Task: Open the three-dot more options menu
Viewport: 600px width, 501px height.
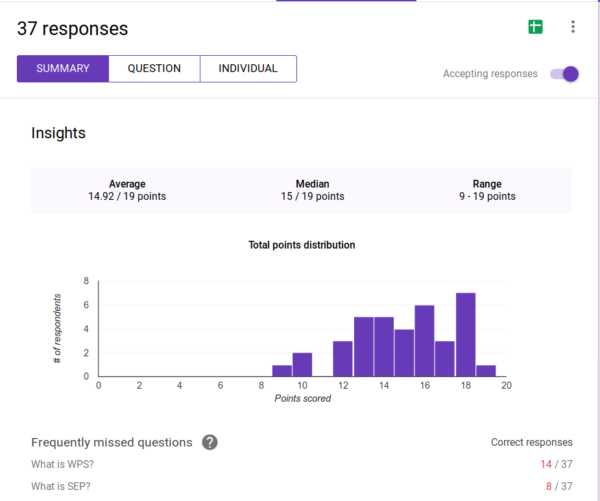Action: pyautogui.click(x=572, y=27)
